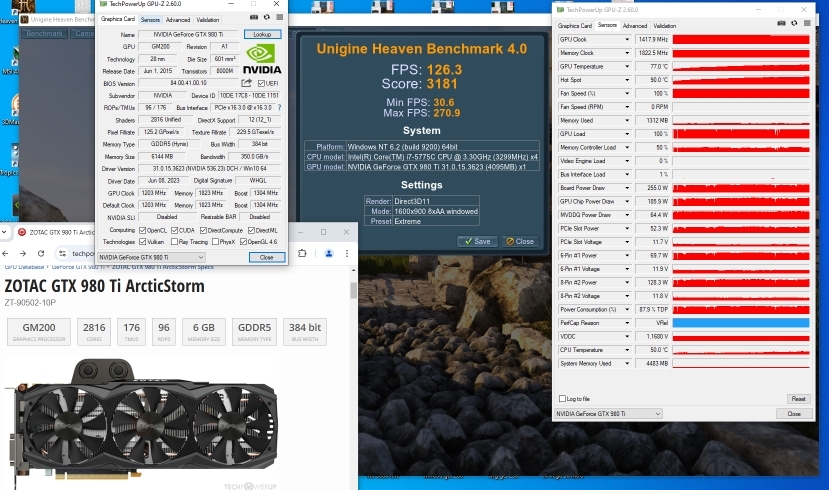Open the hamburger menu in left GPU-Z window

280,17
